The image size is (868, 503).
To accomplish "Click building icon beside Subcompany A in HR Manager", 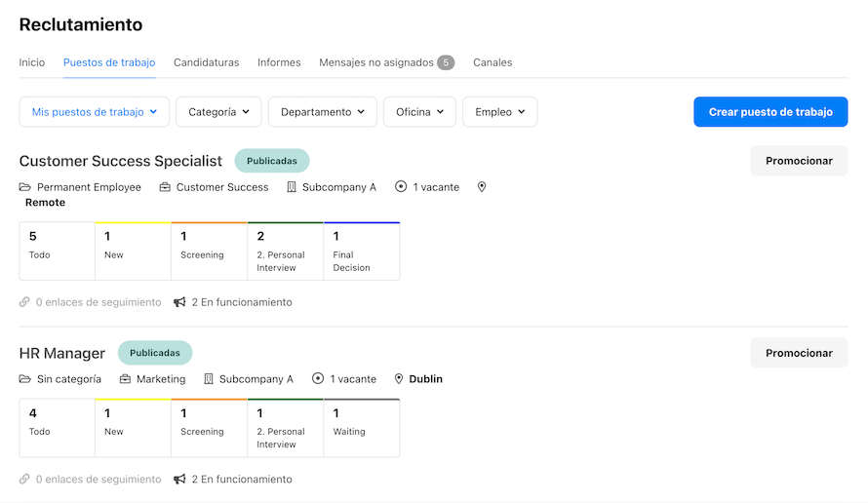I will pos(208,379).
